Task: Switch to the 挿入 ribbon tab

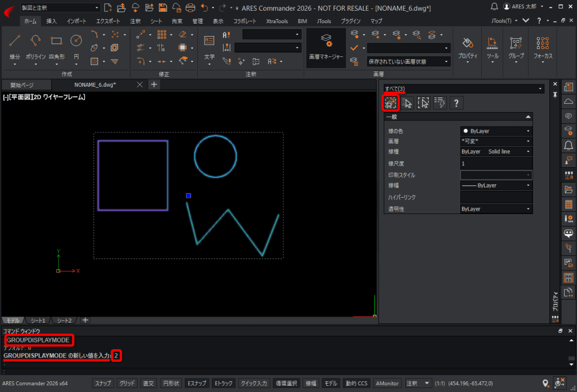Action: (x=51, y=21)
